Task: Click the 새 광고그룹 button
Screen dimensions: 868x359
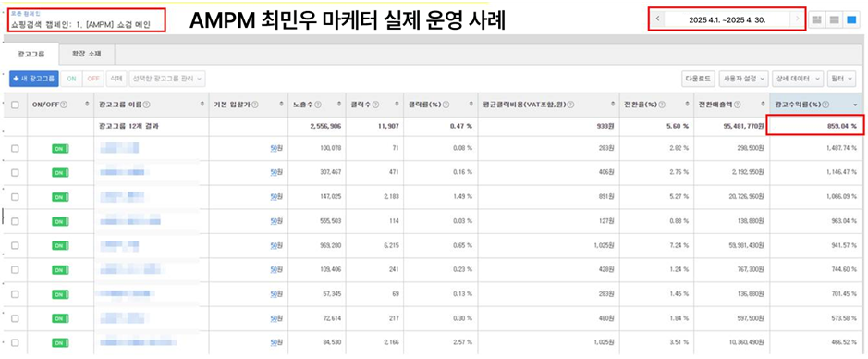Action: (x=33, y=79)
